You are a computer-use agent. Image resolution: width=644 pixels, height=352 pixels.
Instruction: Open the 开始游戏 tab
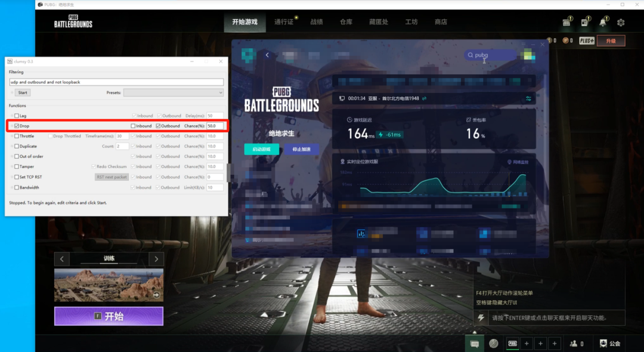[x=245, y=21]
